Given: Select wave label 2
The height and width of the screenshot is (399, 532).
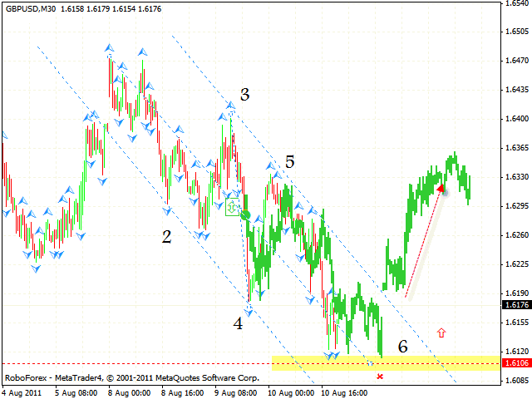Looking at the screenshot, I should pos(166,237).
